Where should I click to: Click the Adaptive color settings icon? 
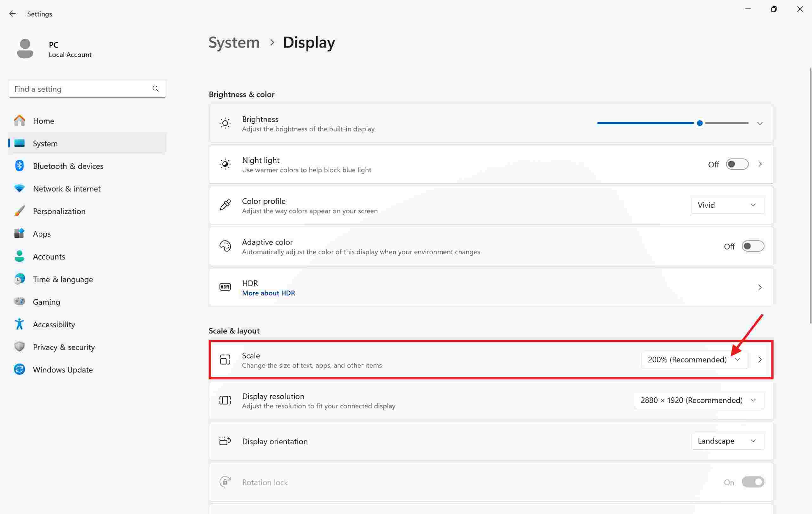click(x=225, y=245)
